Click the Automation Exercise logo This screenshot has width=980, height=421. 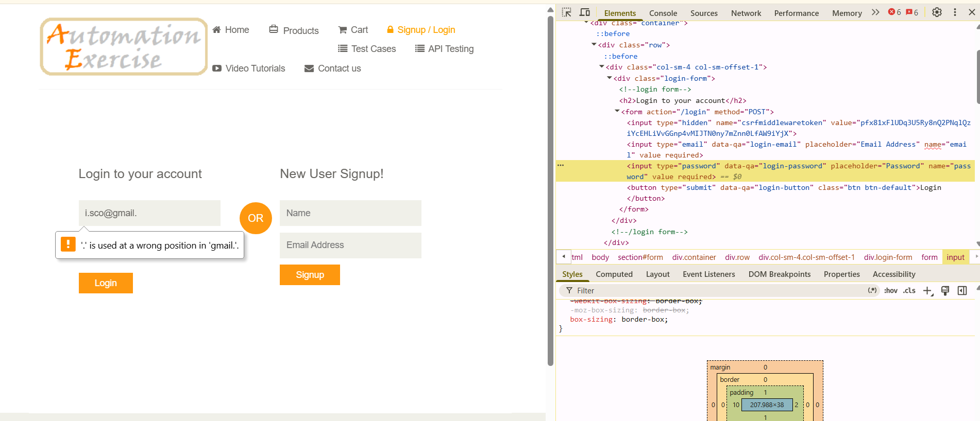(124, 47)
